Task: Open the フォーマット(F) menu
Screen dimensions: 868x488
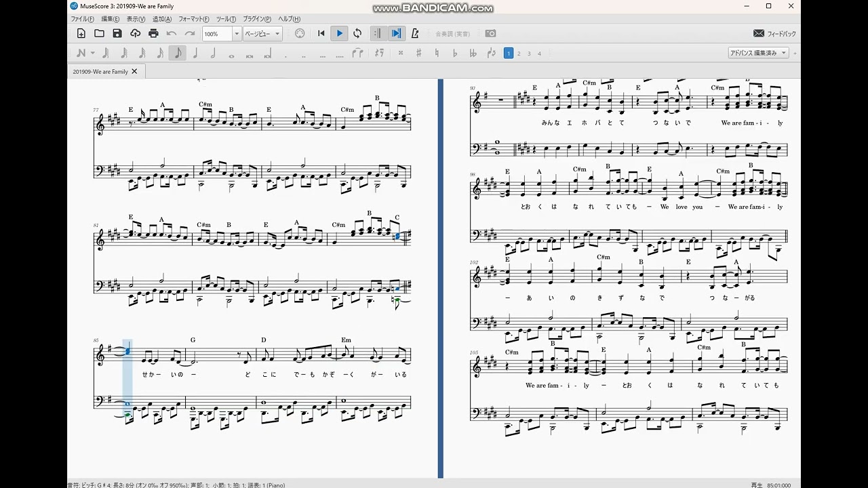Action: pos(195,19)
